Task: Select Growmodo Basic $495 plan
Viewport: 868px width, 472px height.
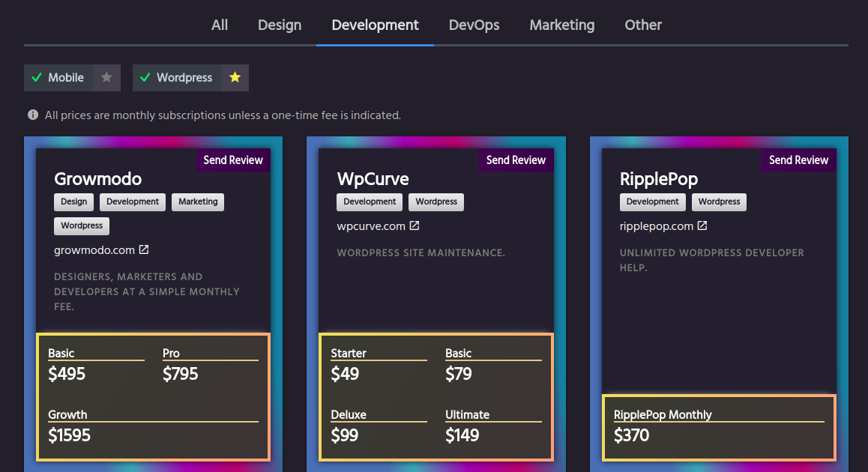Action: coord(97,365)
